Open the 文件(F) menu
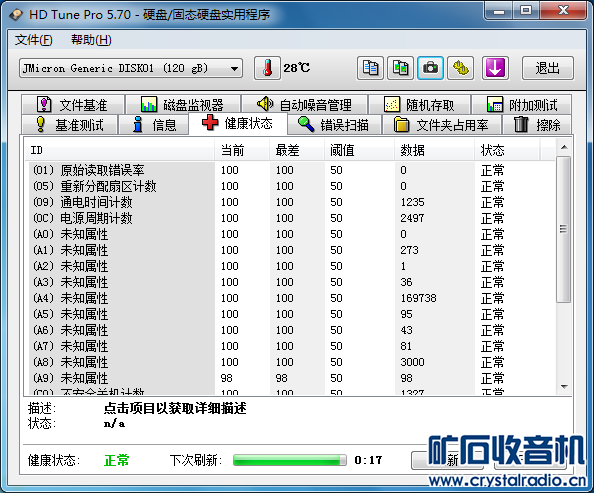 tap(33, 40)
